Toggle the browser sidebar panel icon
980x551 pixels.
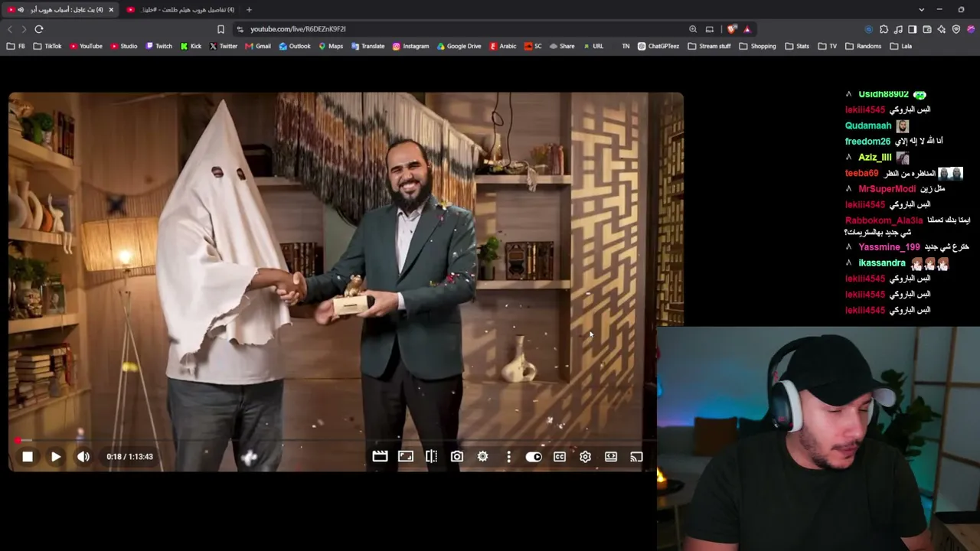913,29
